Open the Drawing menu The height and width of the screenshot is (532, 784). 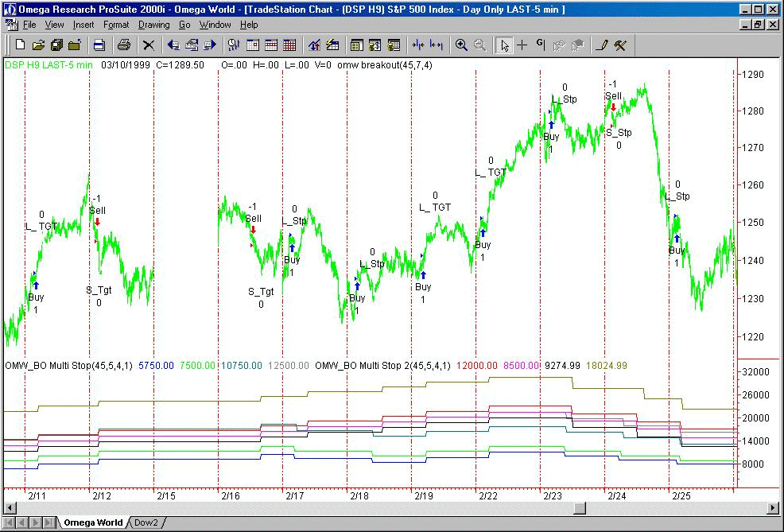pos(153,25)
